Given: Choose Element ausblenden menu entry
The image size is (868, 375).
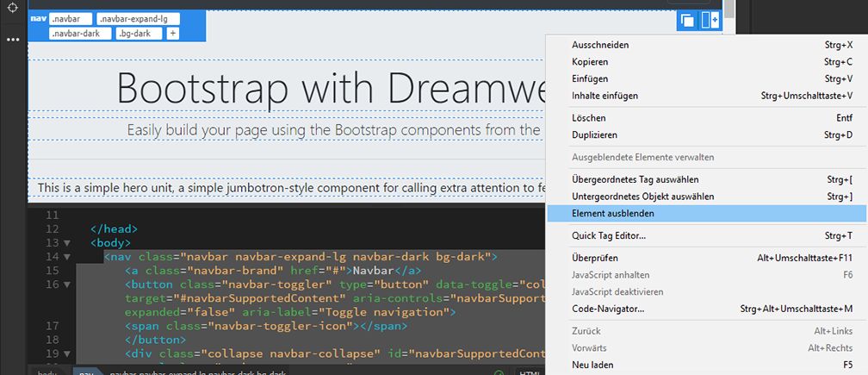Looking at the screenshot, I should click(x=706, y=213).
